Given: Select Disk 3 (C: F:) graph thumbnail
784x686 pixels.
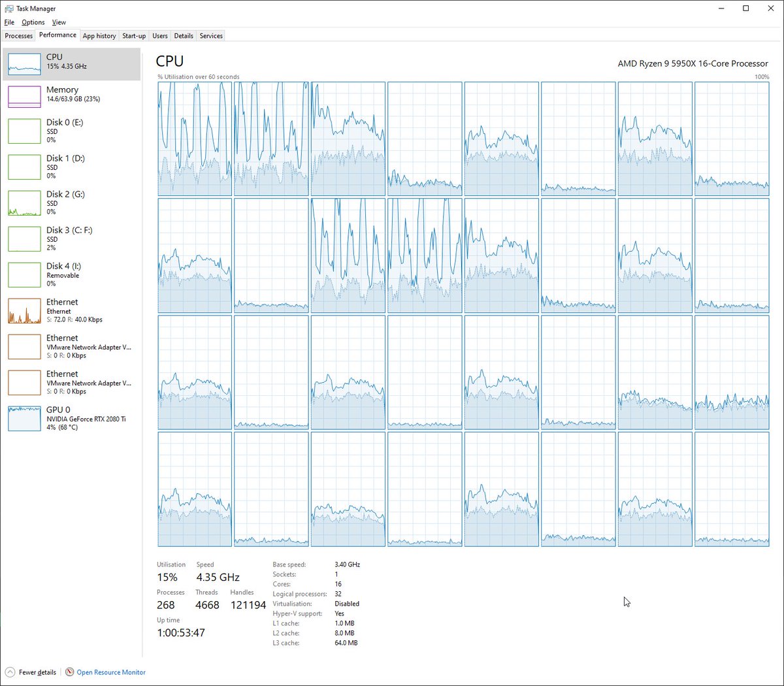Looking at the screenshot, I should coord(24,238).
